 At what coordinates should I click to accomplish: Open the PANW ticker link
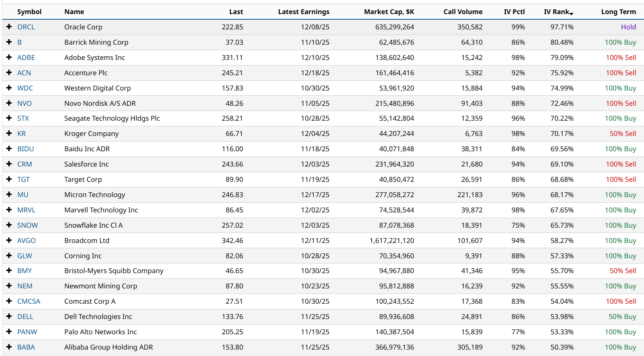[x=27, y=332]
